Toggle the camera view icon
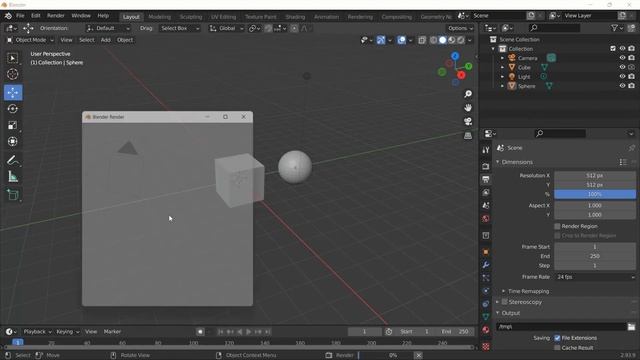 (x=468, y=122)
